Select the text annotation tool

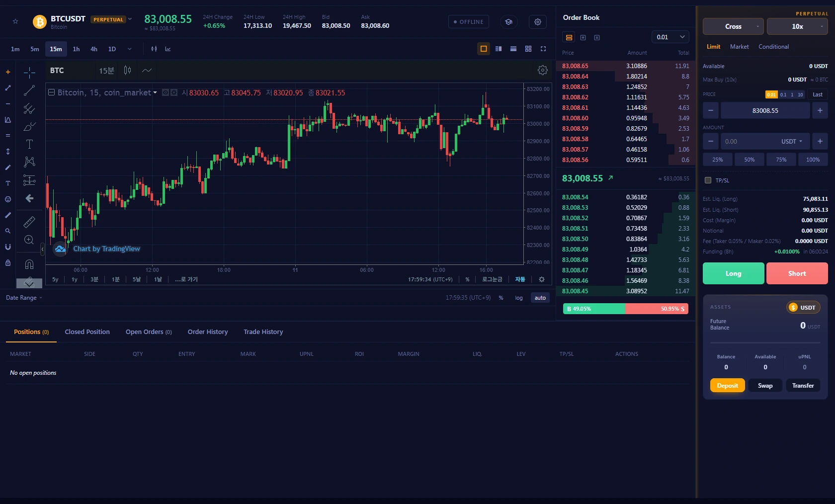29,144
